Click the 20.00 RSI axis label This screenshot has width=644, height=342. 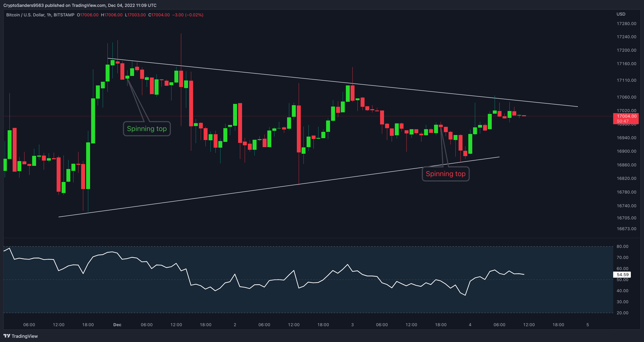pyautogui.click(x=622, y=313)
